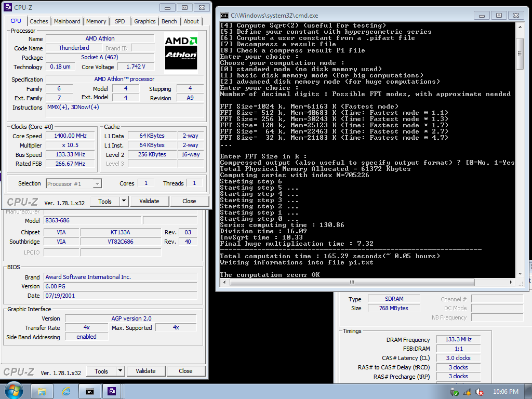Screen dimensions: 532x399
Task: Click the CPU-Z title bar app icon
Action: pyautogui.click(x=7, y=7)
